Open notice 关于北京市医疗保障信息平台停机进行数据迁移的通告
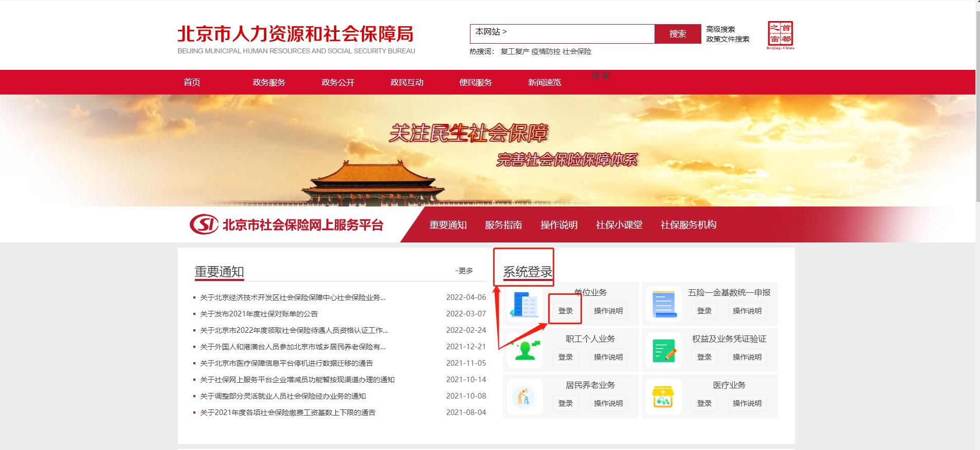The height and width of the screenshot is (450, 980). tap(286, 363)
